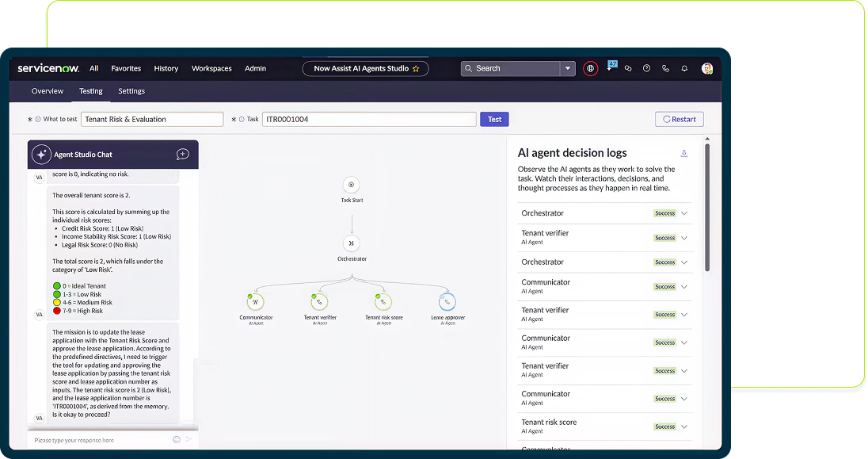Open the notifications bell
Image resolution: width=868 pixels, height=459 pixels.
(684, 69)
